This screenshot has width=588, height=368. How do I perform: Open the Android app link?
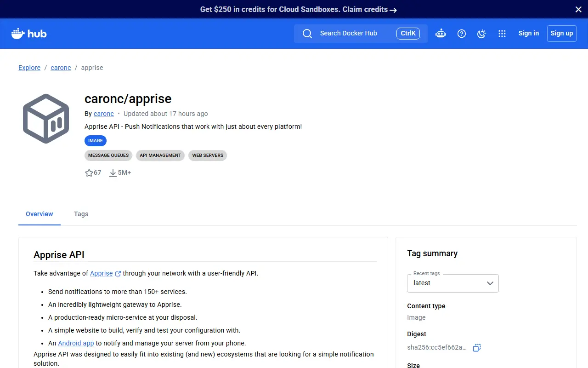(x=76, y=343)
